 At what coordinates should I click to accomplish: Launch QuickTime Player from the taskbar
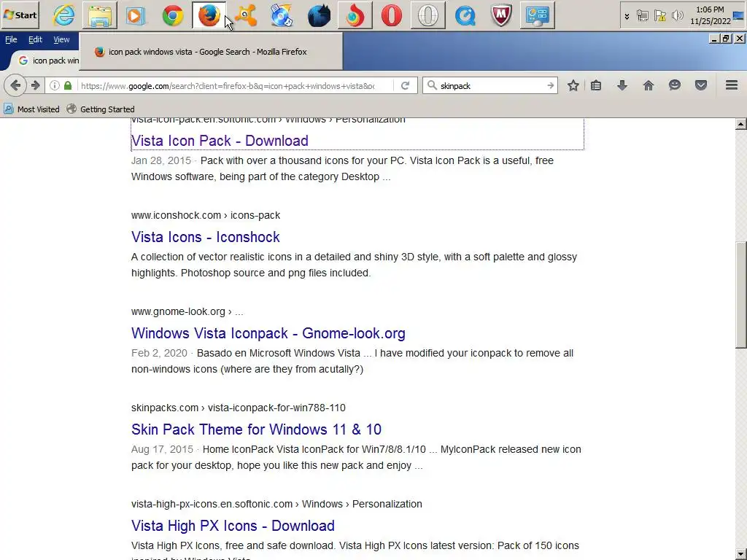465,15
